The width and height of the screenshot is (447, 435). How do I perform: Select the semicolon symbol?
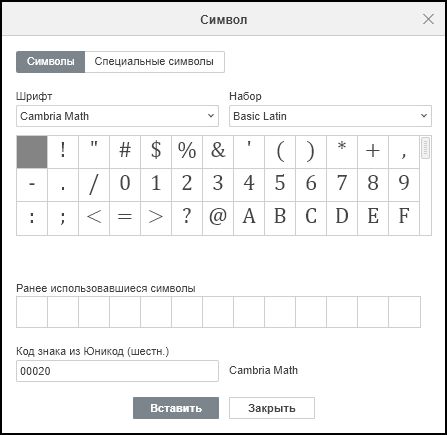(63, 218)
